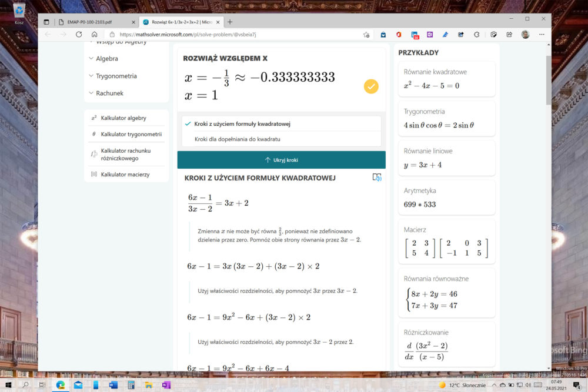The height and width of the screenshot is (392, 588).
Task: Open Kalkulator macierzy link
Action: pyautogui.click(x=125, y=175)
